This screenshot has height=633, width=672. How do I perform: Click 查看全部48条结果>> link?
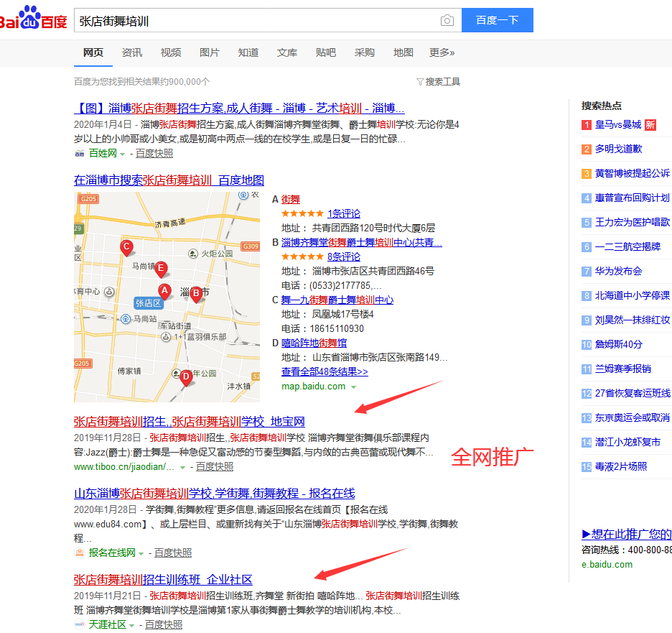[x=325, y=371]
